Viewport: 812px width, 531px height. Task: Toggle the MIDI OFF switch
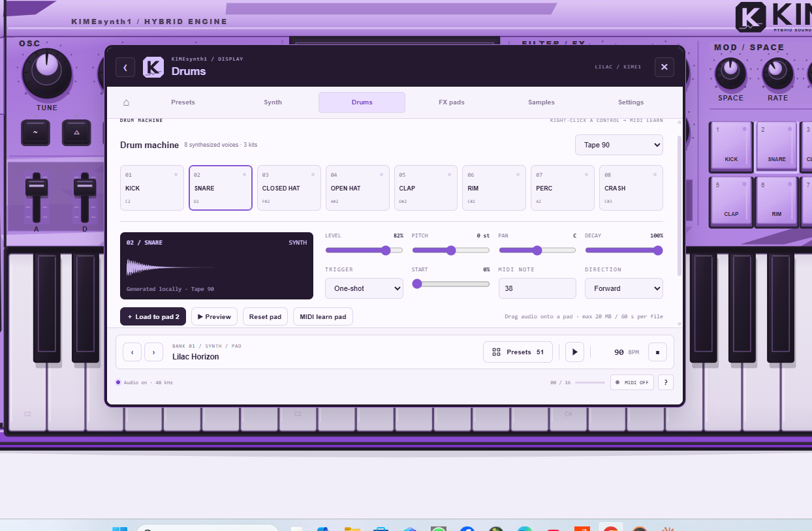tap(632, 382)
